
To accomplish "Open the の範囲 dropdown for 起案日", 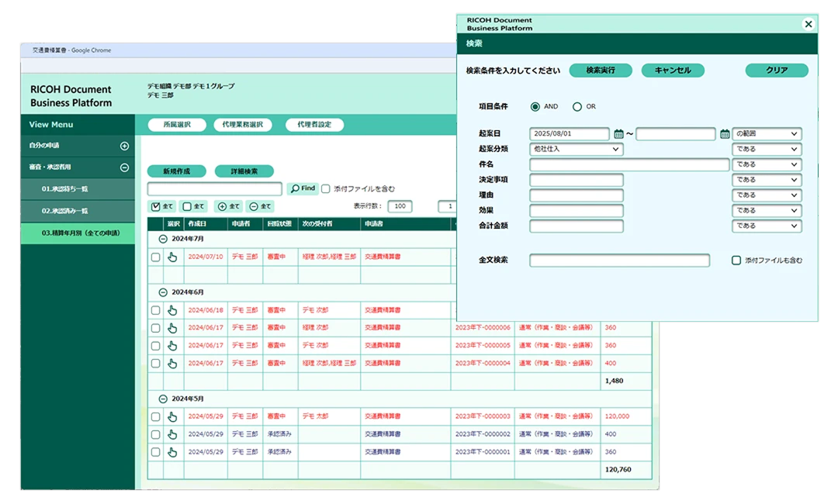I will [767, 134].
